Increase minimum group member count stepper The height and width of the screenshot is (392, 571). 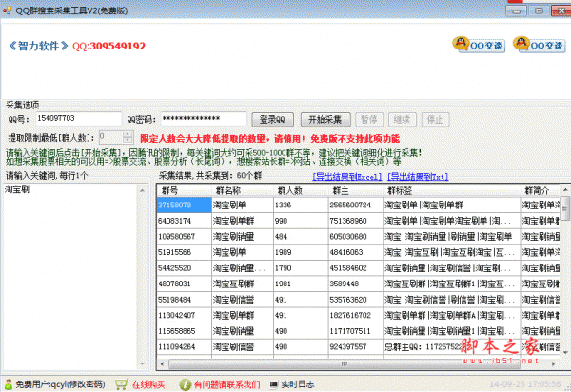coord(128,134)
